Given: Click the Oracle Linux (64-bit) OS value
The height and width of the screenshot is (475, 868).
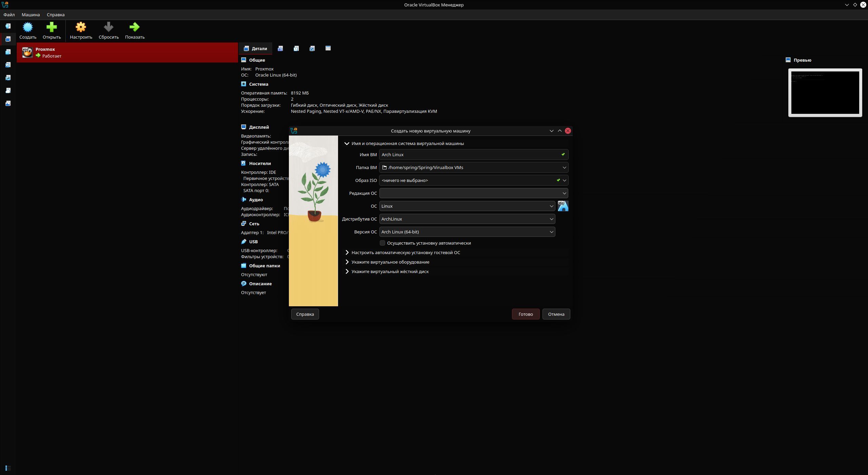Looking at the screenshot, I should click(x=276, y=75).
